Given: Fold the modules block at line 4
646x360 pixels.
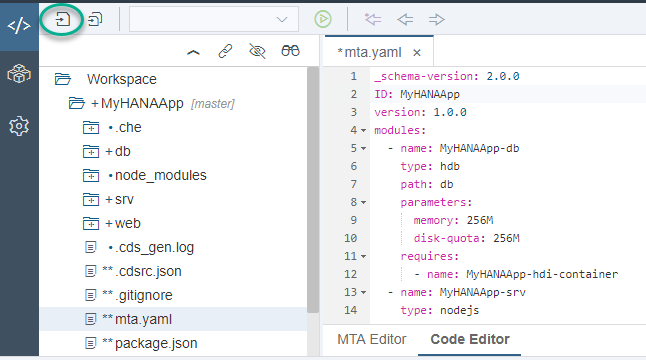Looking at the screenshot, I should pyautogui.click(x=364, y=131).
